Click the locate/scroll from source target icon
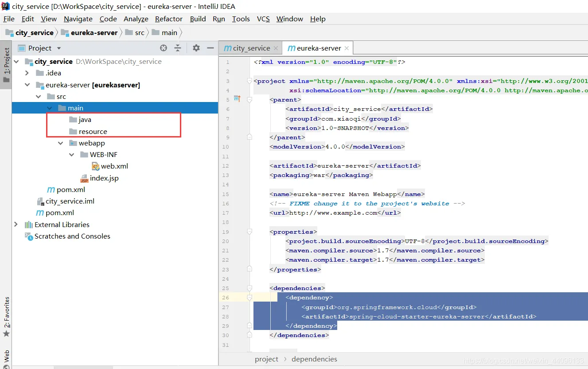 (x=164, y=48)
